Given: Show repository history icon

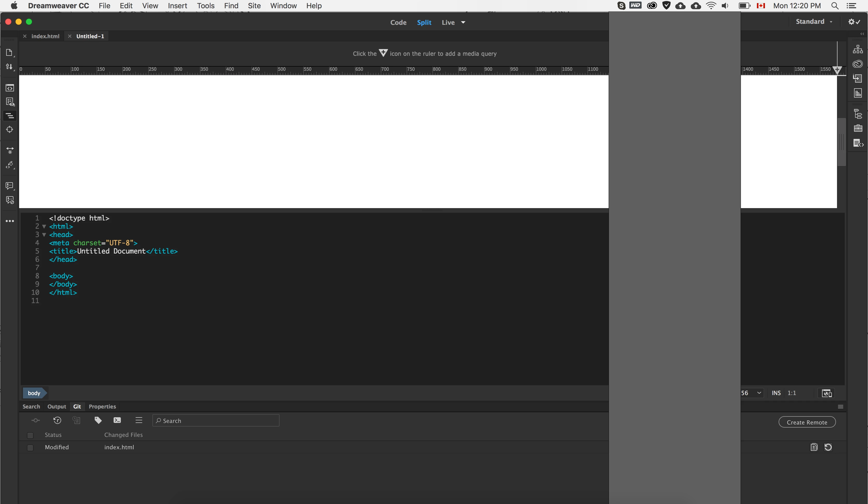Looking at the screenshot, I should (57, 420).
